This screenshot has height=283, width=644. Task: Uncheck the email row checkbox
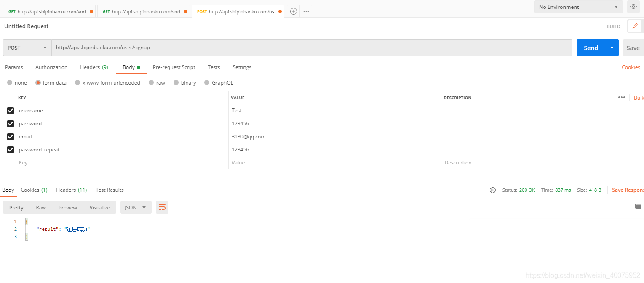click(x=11, y=137)
